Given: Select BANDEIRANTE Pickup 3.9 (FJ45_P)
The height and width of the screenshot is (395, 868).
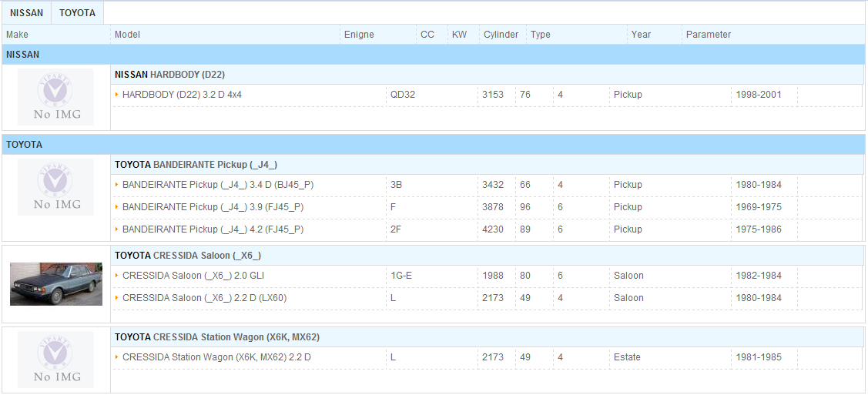Looking at the screenshot, I should pyautogui.click(x=213, y=207).
